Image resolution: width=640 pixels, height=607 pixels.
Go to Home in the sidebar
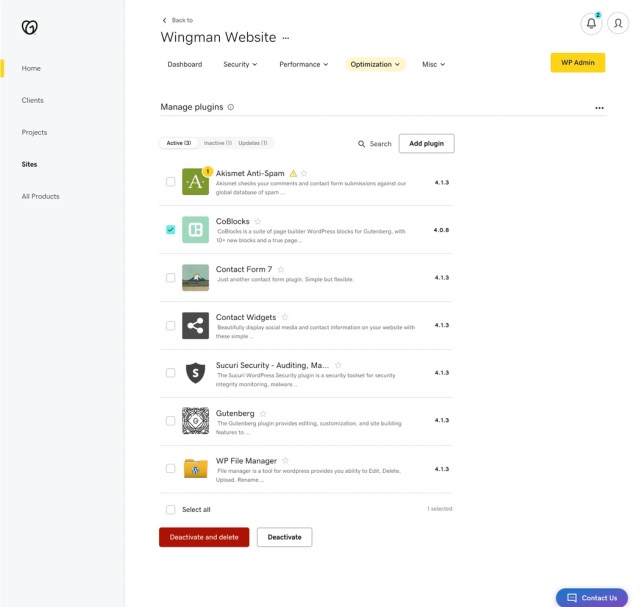pos(31,69)
